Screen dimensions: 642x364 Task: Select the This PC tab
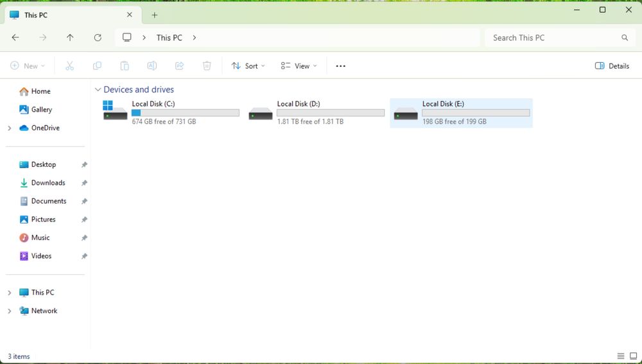pyautogui.click(x=73, y=15)
